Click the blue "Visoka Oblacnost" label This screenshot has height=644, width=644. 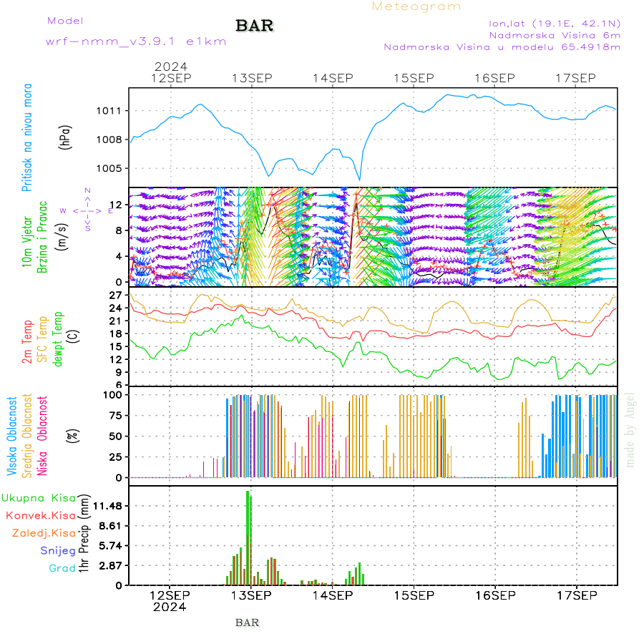pyautogui.click(x=12, y=436)
